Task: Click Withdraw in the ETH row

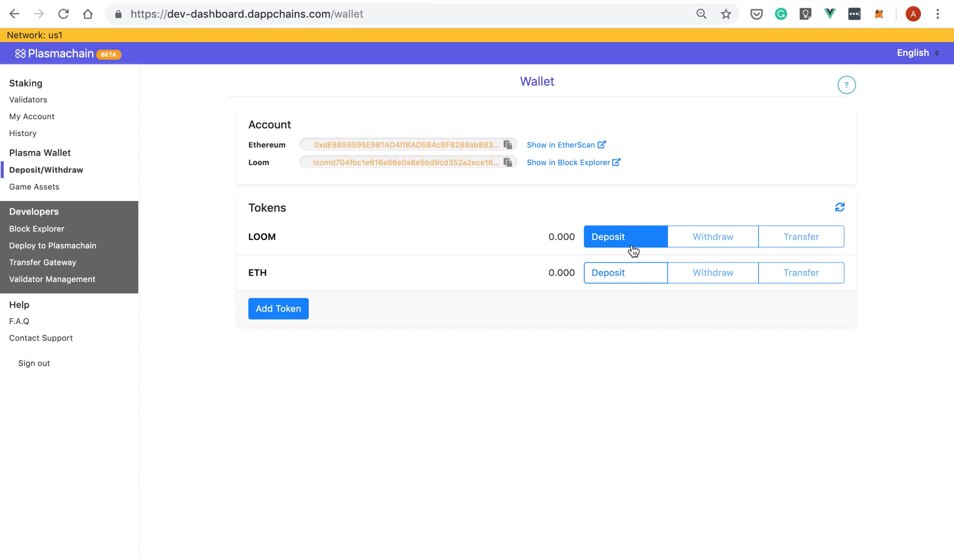Action: pos(713,273)
